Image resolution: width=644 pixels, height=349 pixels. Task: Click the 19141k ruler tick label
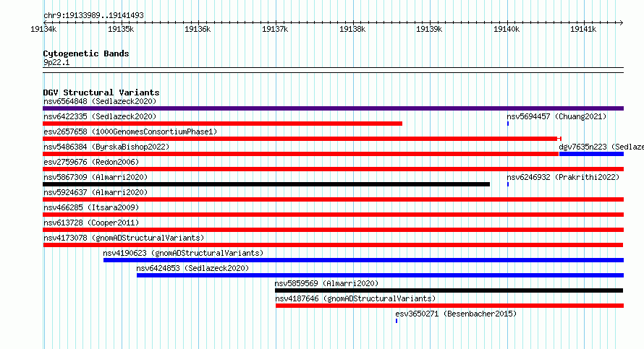pos(583,29)
